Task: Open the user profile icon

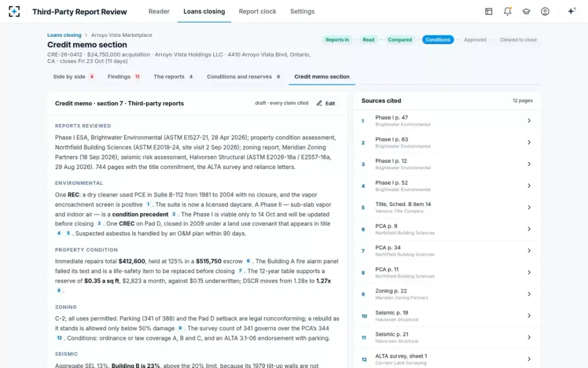Action: click(545, 11)
